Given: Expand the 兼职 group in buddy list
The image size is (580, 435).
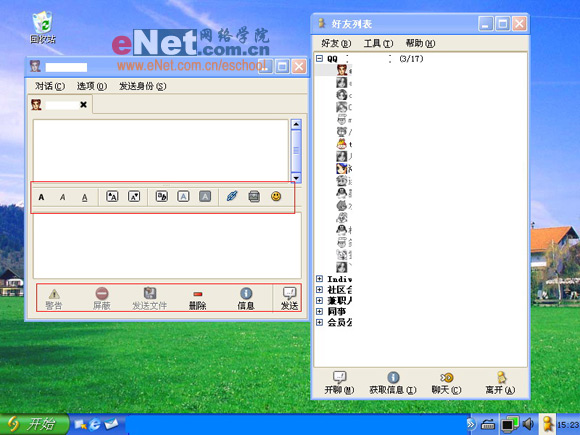Looking at the screenshot, I should click(320, 300).
